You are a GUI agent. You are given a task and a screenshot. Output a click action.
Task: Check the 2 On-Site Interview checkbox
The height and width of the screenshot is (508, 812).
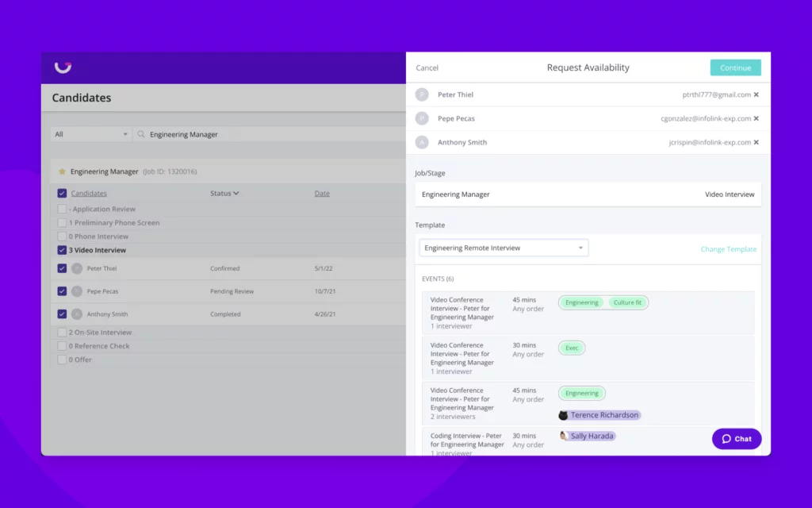click(x=62, y=333)
